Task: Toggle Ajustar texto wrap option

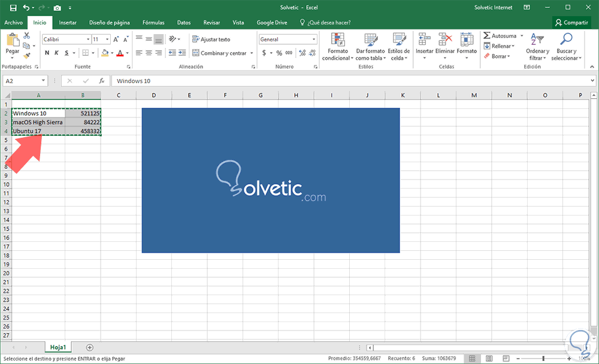Action: [211, 40]
